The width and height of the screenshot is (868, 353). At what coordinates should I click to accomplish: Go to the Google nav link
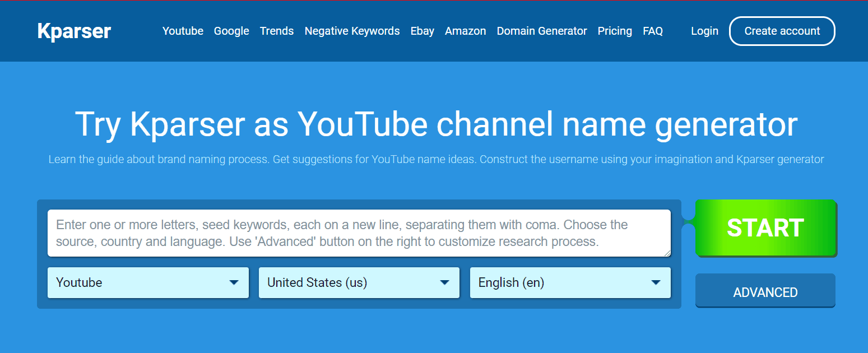(x=231, y=31)
